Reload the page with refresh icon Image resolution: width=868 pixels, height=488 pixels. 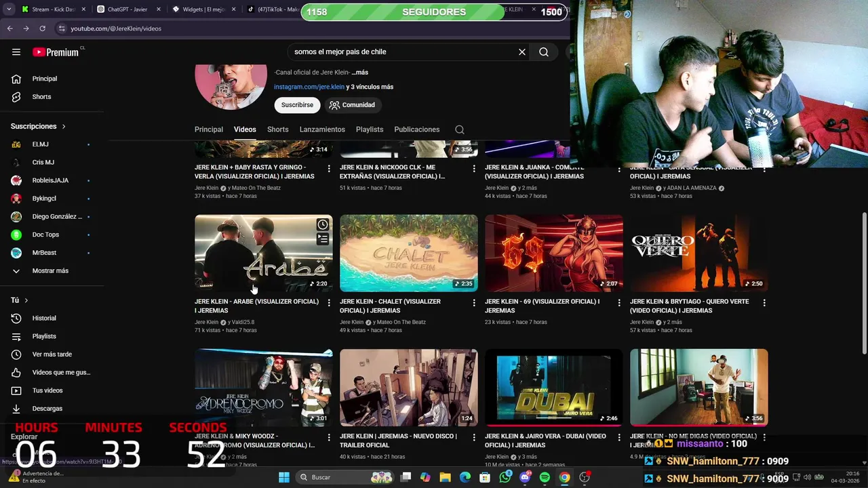tap(42, 28)
